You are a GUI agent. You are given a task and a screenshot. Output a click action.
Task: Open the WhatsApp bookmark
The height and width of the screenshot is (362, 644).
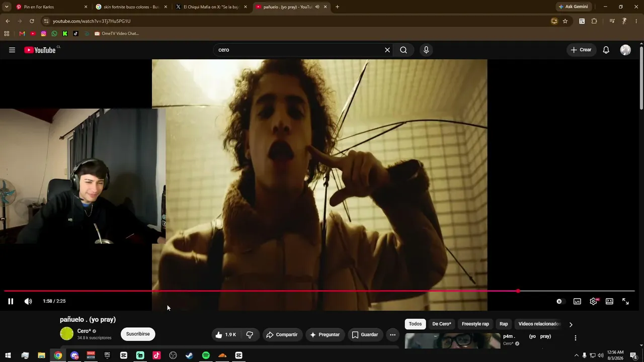(x=54, y=34)
